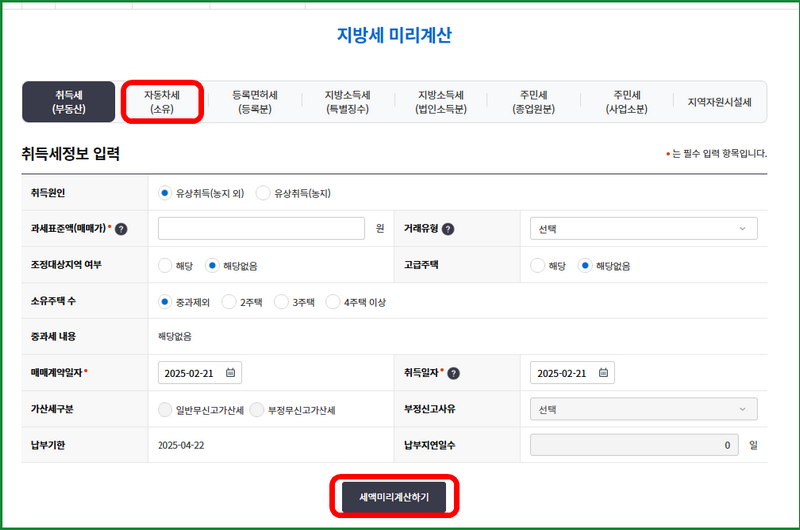Open the 거래유형 선택 dropdown
This screenshot has height=530, width=800.
point(643,229)
